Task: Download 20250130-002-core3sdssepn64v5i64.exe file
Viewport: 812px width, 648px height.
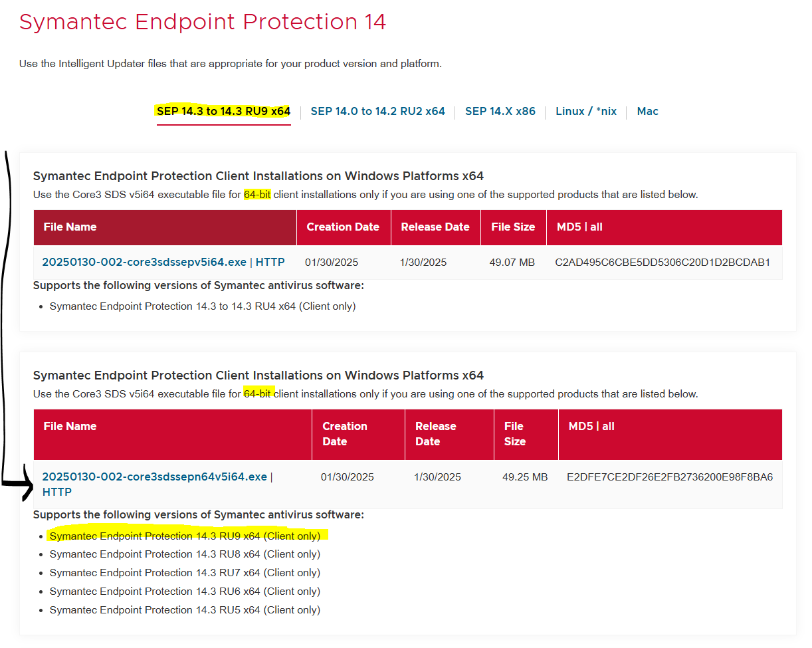Action: [154, 477]
